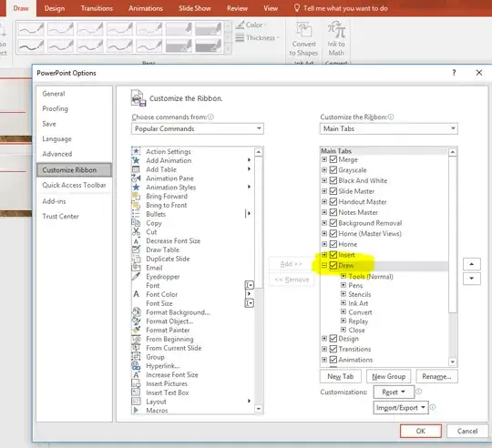Open the pen Thickness control in ribbon
Viewport: 492px width, 448px height.
tap(257, 38)
